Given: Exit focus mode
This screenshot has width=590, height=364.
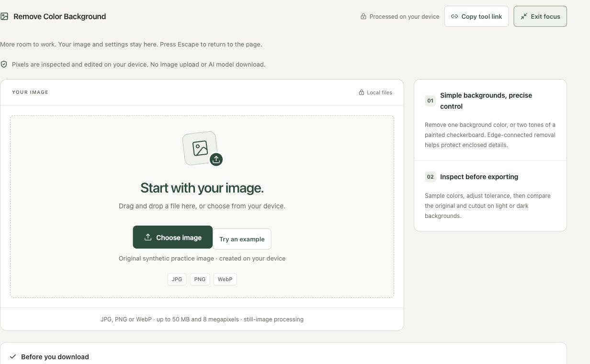Looking at the screenshot, I should 540,16.
